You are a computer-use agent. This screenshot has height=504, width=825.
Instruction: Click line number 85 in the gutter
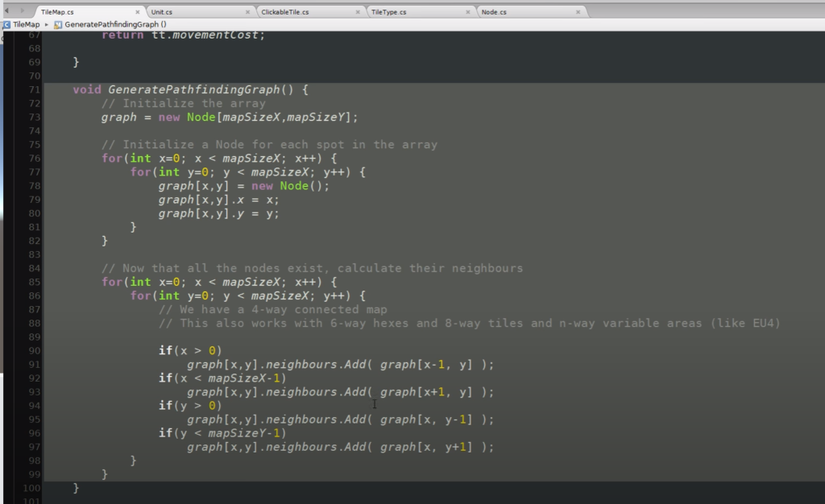coord(34,283)
